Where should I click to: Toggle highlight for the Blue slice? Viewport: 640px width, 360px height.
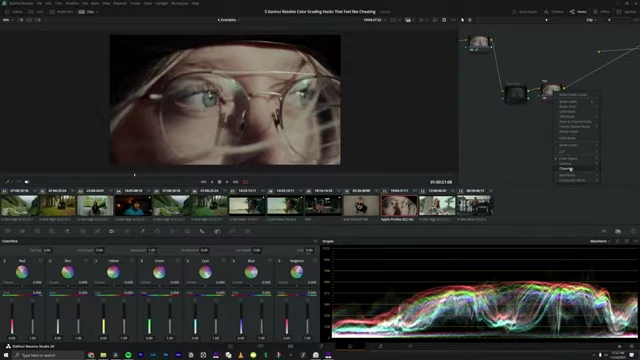tap(233, 260)
